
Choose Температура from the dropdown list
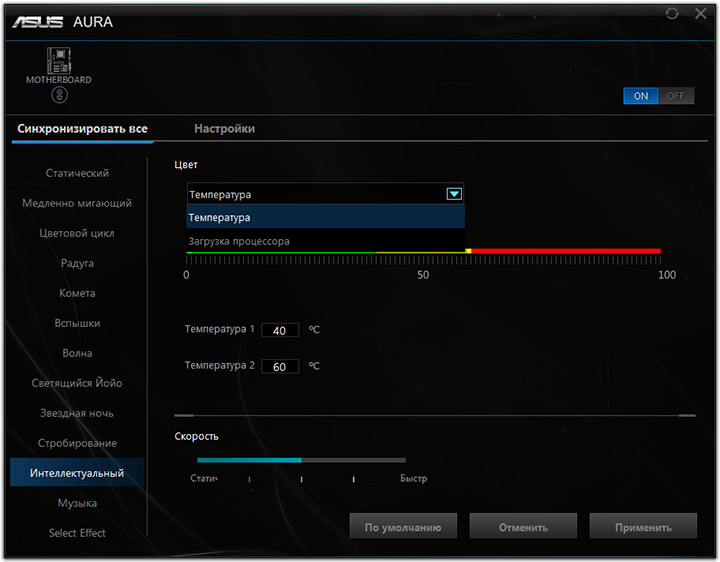pos(326,217)
